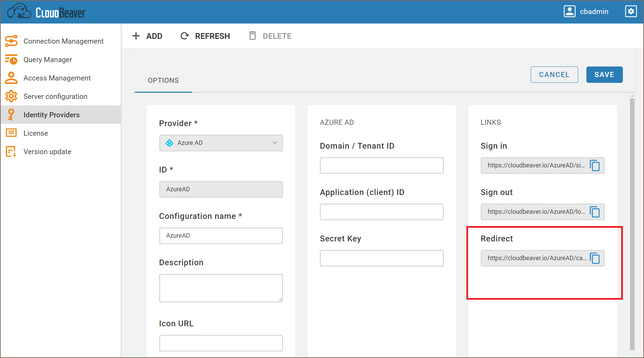Viewport: 644px width, 358px height.
Task: Click the Domain / Tenant ID field
Action: pos(381,166)
